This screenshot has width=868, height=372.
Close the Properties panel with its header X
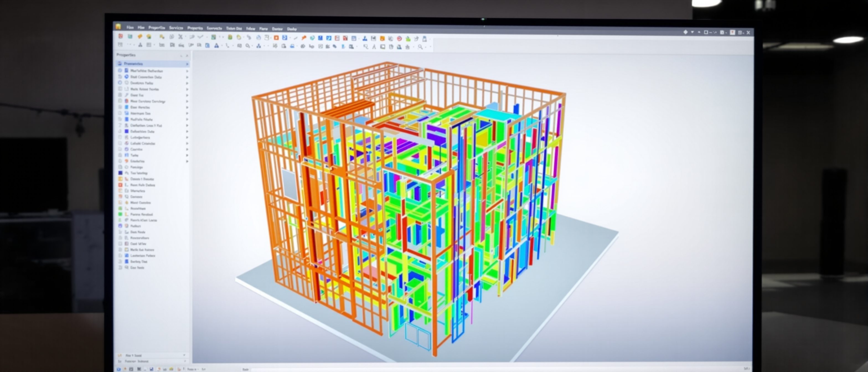pyautogui.click(x=187, y=55)
